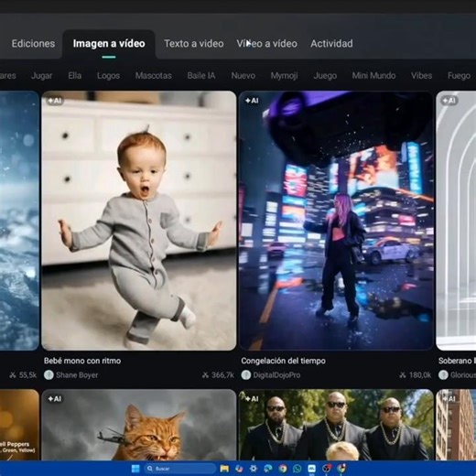Open File Explorer from the taskbar
The height and width of the screenshot is (476, 476).
tap(224, 469)
